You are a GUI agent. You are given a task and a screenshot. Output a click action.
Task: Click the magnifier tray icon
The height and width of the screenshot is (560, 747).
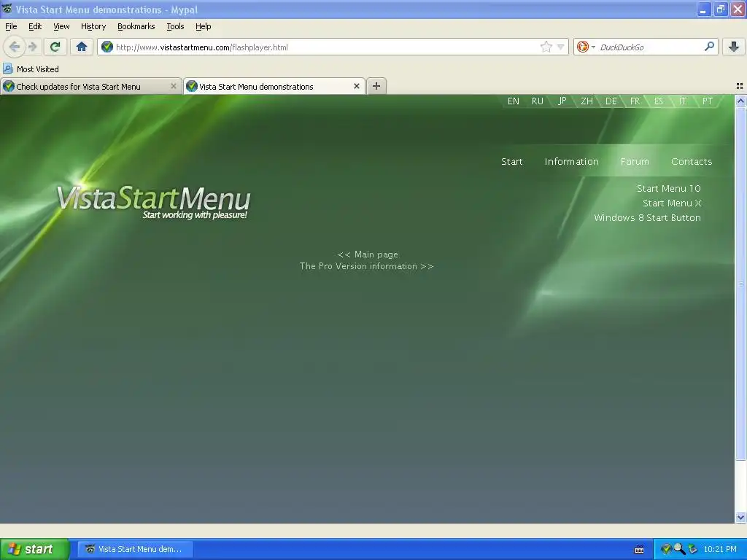pos(679,549)
